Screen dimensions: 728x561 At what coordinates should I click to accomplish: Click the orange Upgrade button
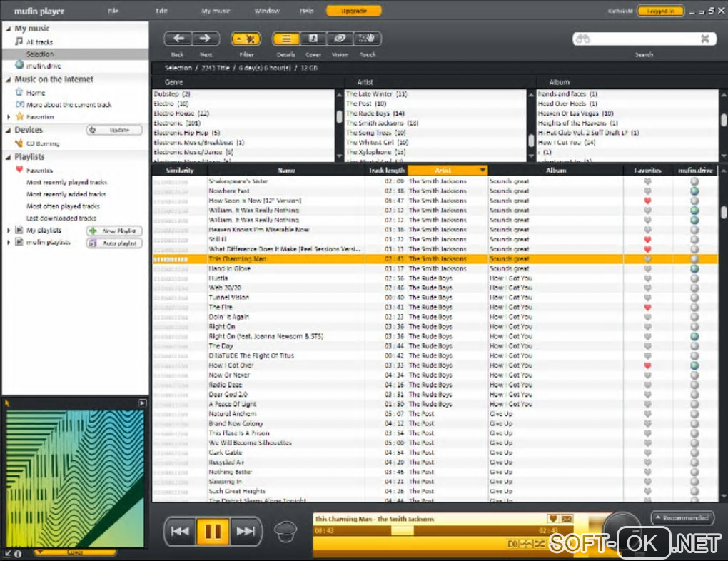click(354, 11)
